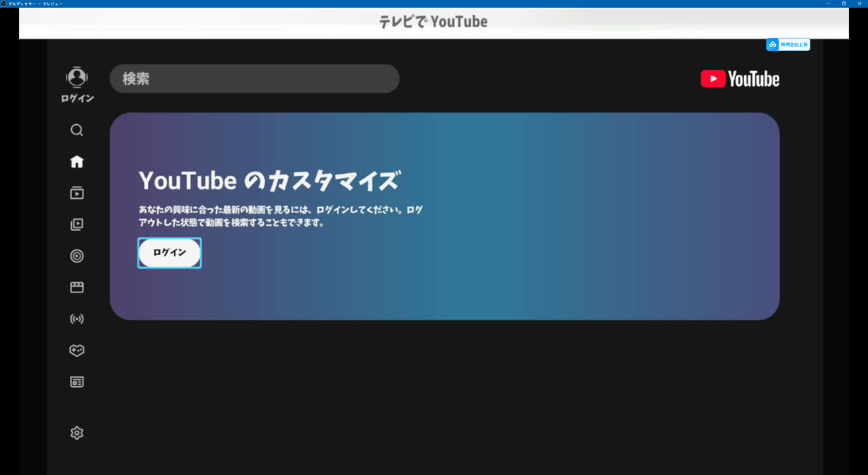The width and height of the screenshot is (868, 475).
Task: Open the Library sidebar icon
Action: 77,225
